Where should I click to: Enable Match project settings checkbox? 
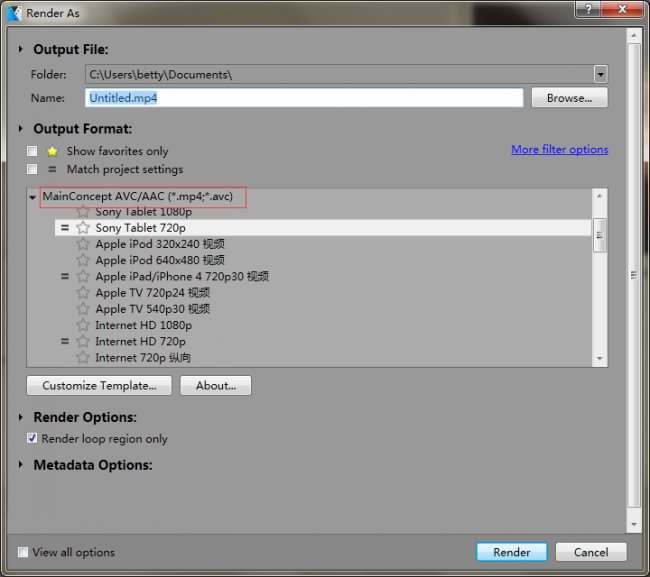pyautogui.click(x=32, y=169)
